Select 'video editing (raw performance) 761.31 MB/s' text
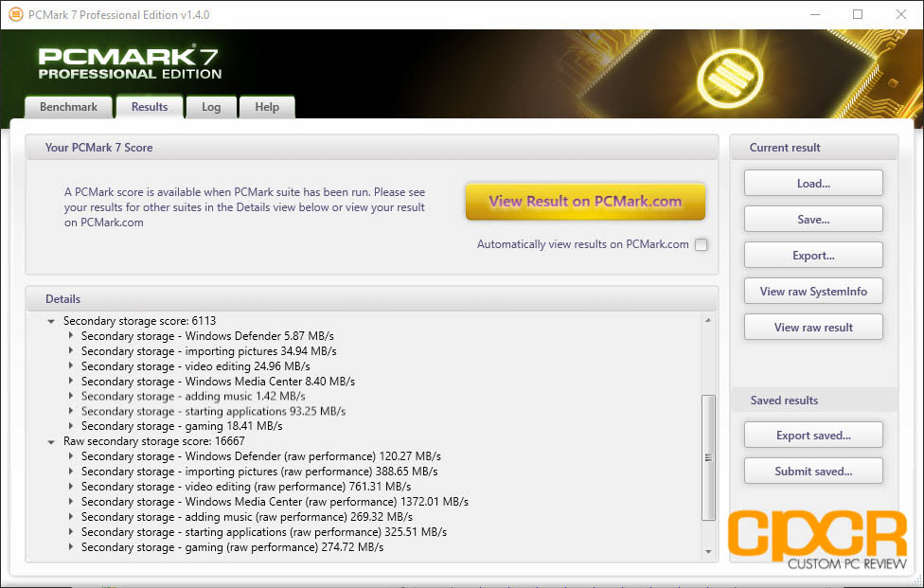This screenshot has width=924, height=588. tap(246, 487)
